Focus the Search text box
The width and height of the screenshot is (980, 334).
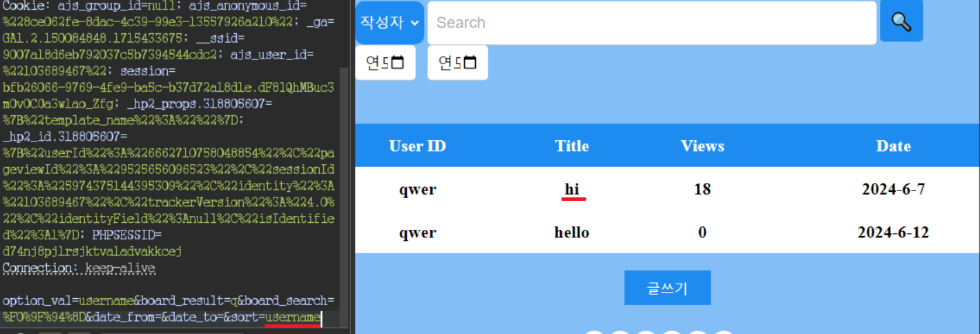(652, 23)
